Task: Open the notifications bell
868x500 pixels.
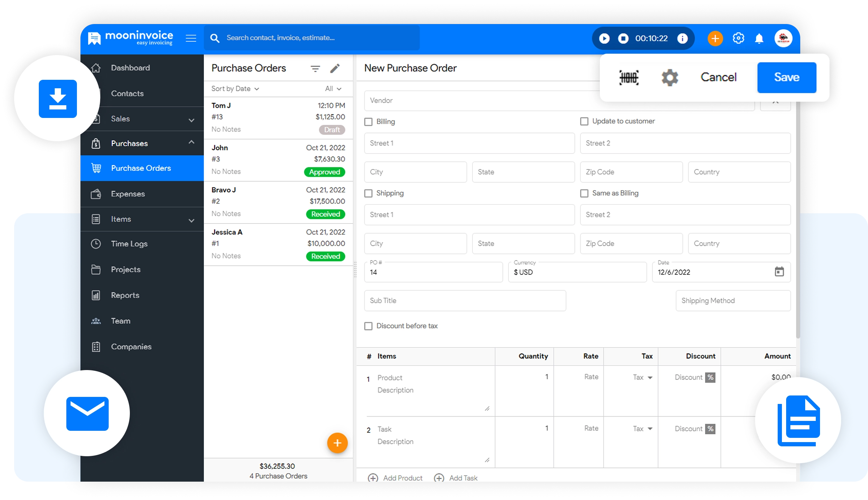Action: pos(759,38)
